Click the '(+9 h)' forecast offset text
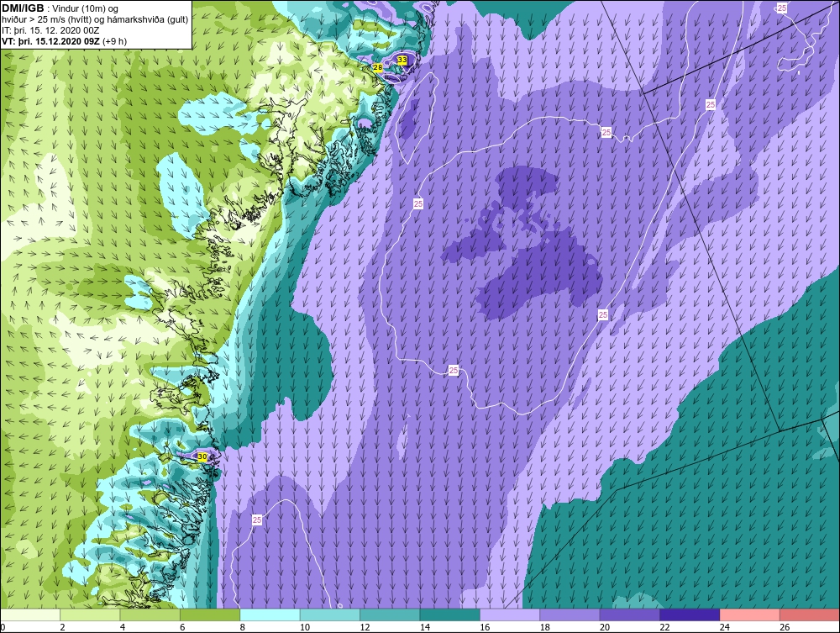 (115, 41)
